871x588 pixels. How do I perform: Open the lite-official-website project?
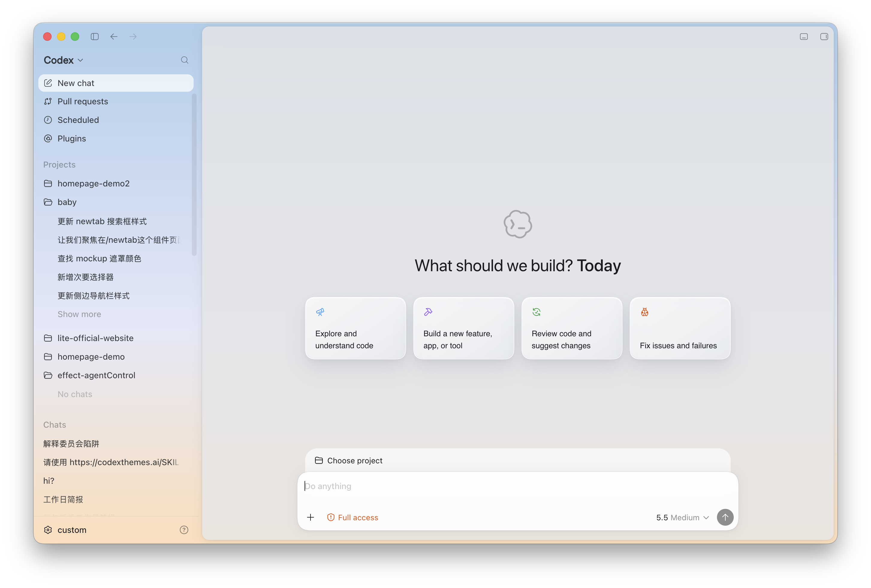pos(116,338)
